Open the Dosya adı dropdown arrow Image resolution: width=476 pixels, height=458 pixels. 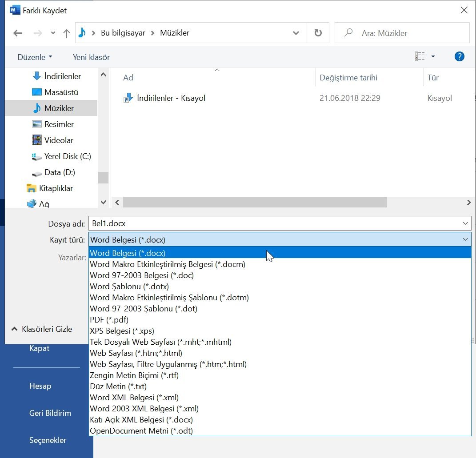[465, 223]
